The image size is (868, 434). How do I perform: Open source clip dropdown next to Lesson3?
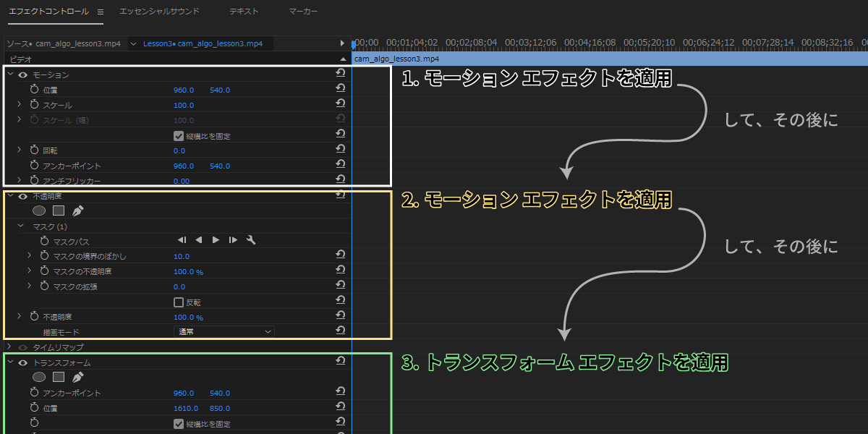pyautogui.click(x=133, y=43)
